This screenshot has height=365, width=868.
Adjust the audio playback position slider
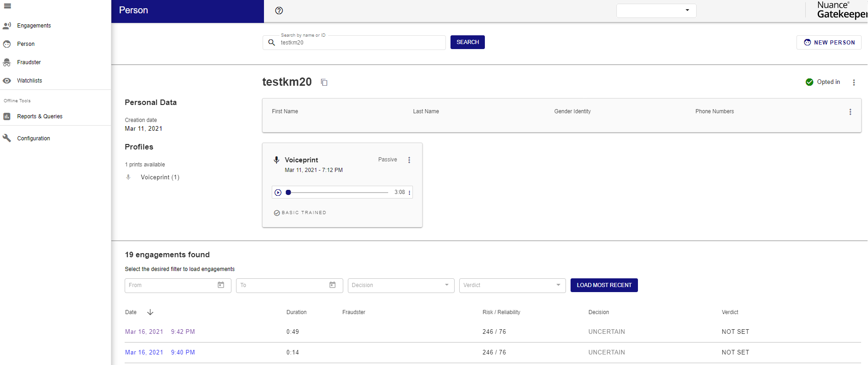(x=337, y=193)
